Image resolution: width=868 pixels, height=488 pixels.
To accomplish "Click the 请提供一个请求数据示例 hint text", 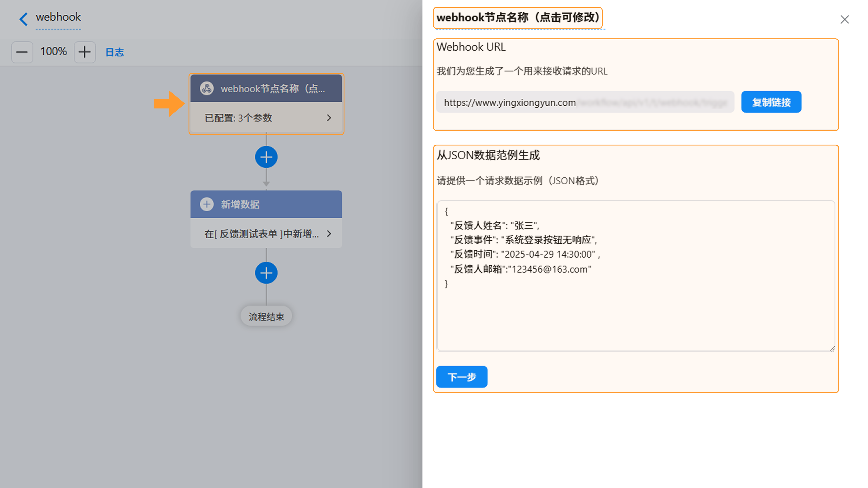I will 518,181.
